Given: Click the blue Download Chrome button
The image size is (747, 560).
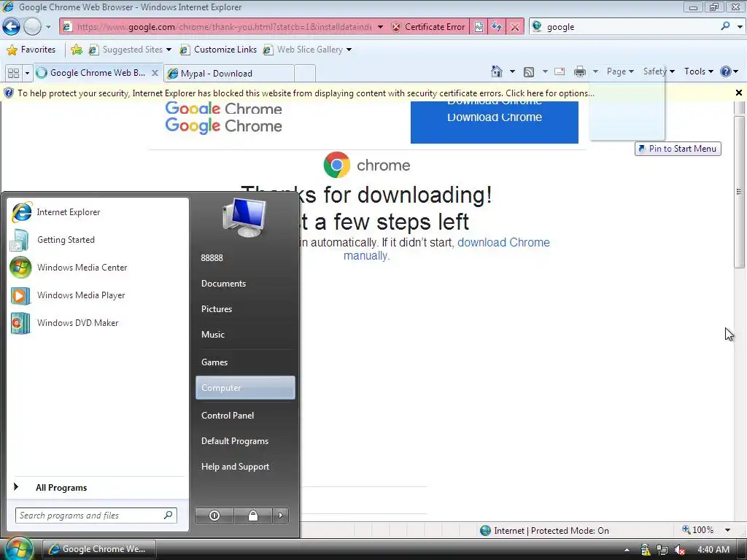Looking at the screenshot, I should point(495,122).
